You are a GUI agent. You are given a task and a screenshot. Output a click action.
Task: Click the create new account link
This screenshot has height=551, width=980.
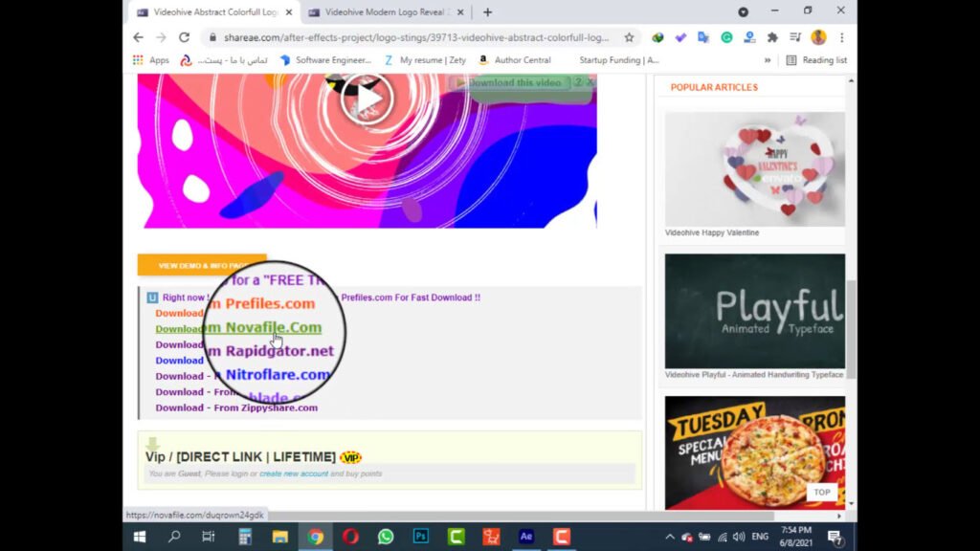294,474
